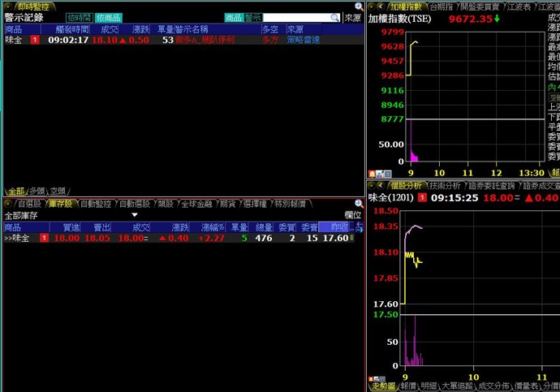The width and height of the screenshot is (560, 392).
Task: Type in the alert search input field
Action: 295,17
